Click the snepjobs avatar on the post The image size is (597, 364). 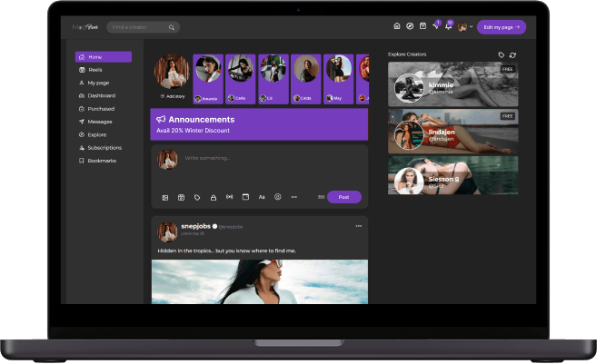[x=167, y=232]
